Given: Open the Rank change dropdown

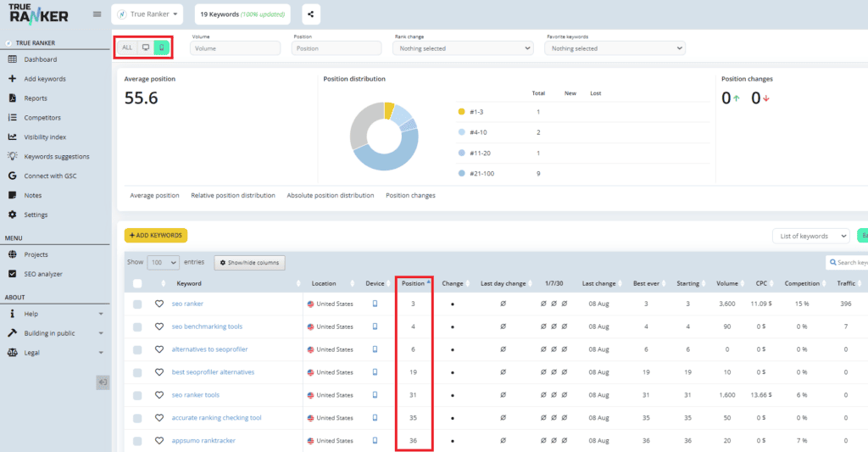Looking at the screenshot, I should tap(463, 48).
